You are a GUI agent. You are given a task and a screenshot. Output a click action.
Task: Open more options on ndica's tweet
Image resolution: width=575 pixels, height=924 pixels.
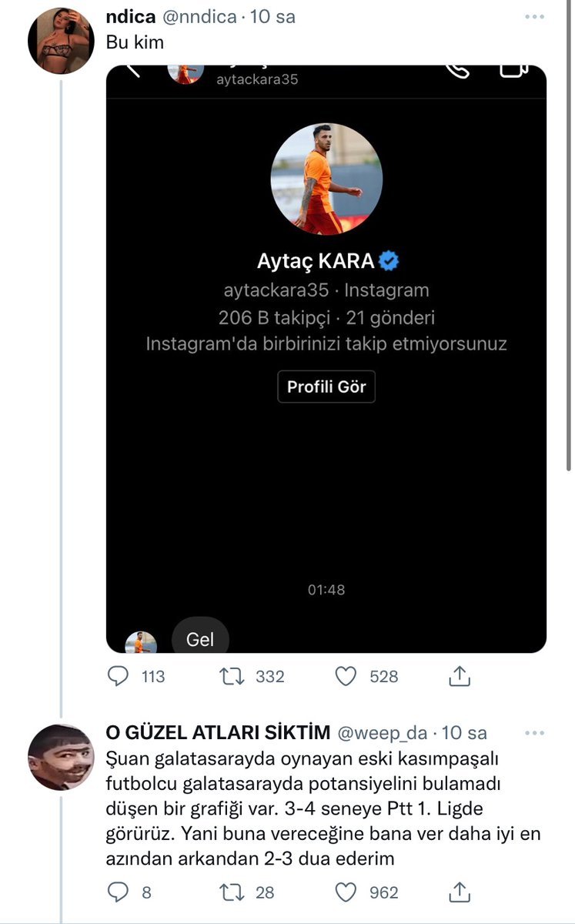point(533,17)
